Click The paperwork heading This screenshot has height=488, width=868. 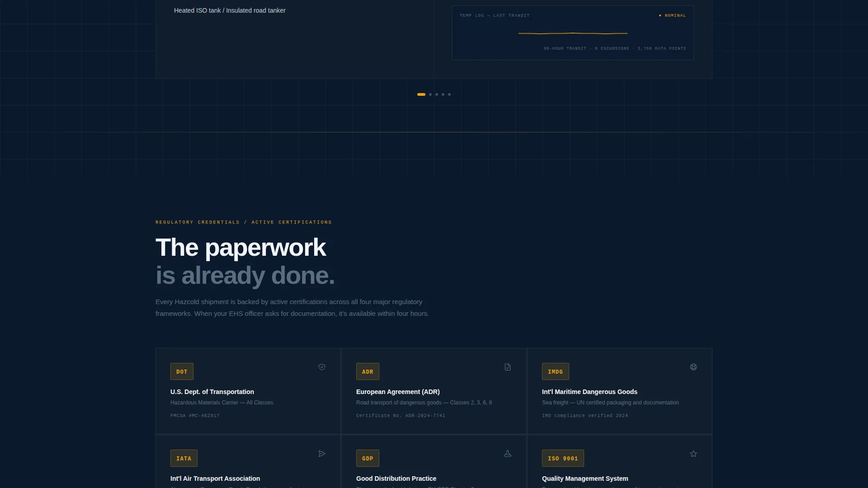241,248
